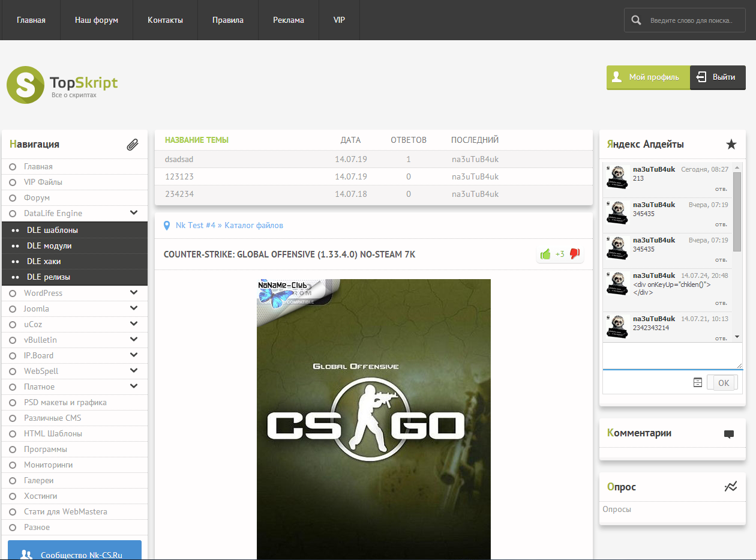Expand the WordPress category
This screenshot has height=560, width=756.
tap(134, 293)
